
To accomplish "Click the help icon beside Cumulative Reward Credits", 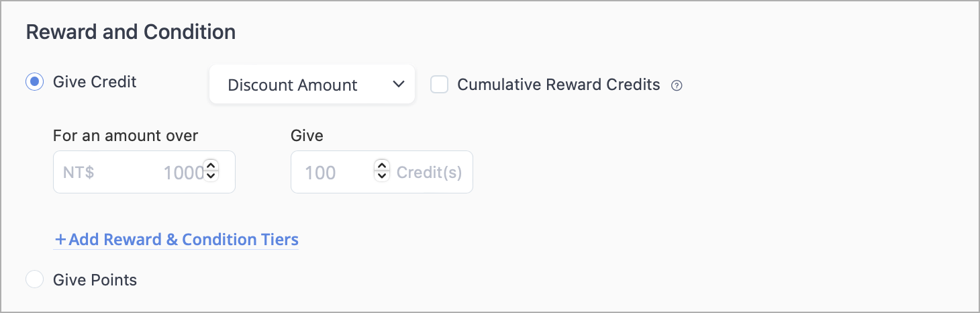I will 677,85.
